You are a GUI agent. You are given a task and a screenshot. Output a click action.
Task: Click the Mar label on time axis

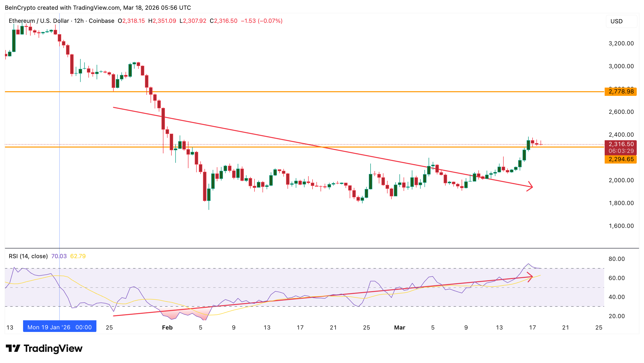point(399,328)
